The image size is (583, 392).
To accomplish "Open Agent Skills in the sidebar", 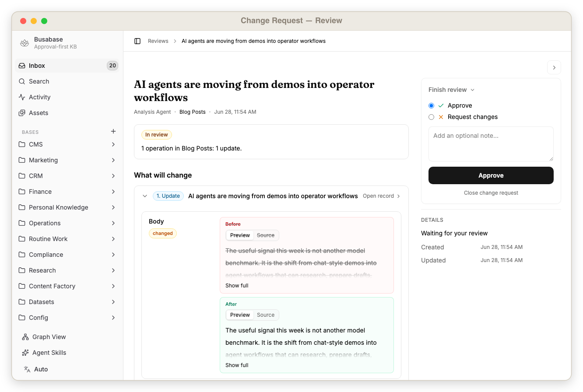I will (68, 353).
